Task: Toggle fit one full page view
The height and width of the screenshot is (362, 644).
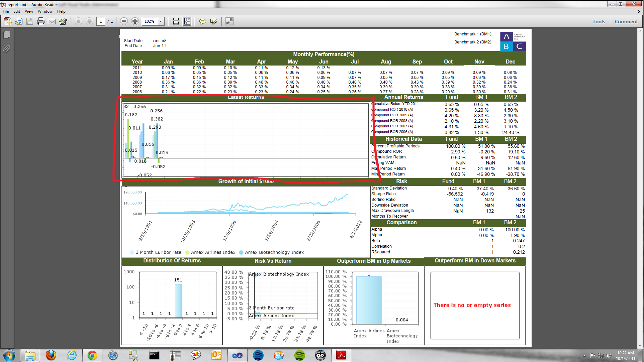Action: 187,22
